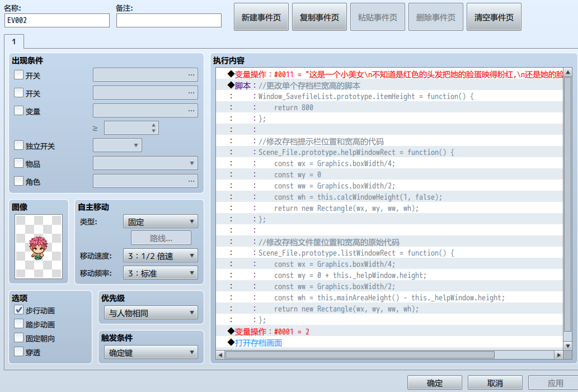This screenshot has width=578, height=392.
Task: Click the horizontal scroll-right arrow
Action: click(x=559, y=355)
